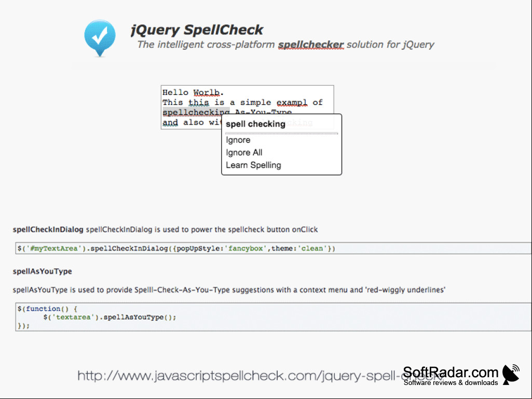Click the repeated word 'this' with underline
The height and width of the screenshot is (399, 532).
[199, 102]
